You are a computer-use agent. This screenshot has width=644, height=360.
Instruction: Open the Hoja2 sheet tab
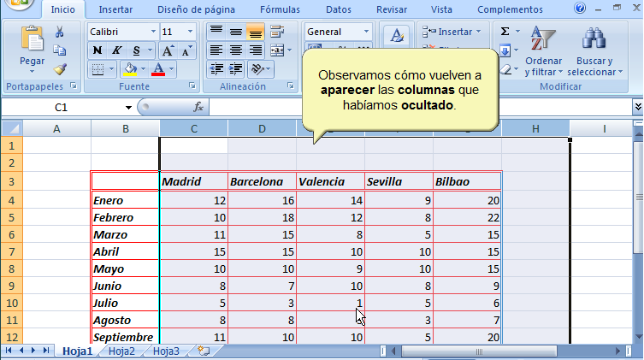[x=121, y=351]
